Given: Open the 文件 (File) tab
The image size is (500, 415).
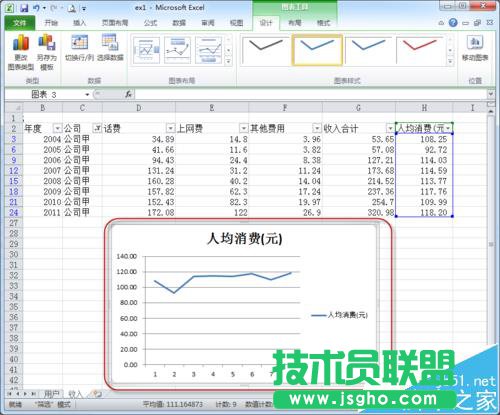Looking at the screenshot, I should (20, 23).
